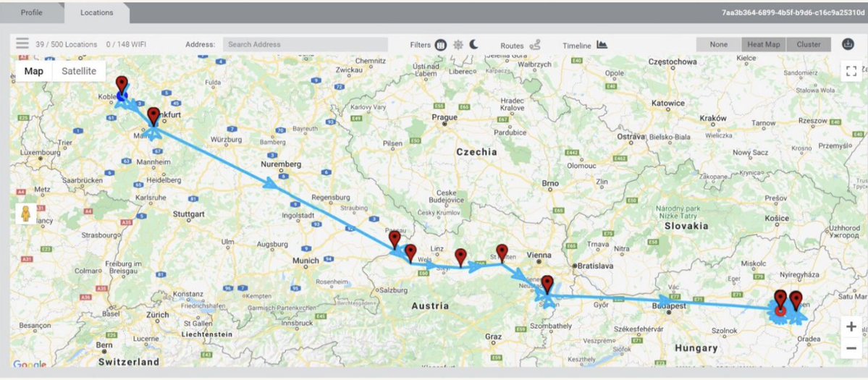Zoom out with the minus button
Viewport: 868px width, 380px height.
coord(851,348)
